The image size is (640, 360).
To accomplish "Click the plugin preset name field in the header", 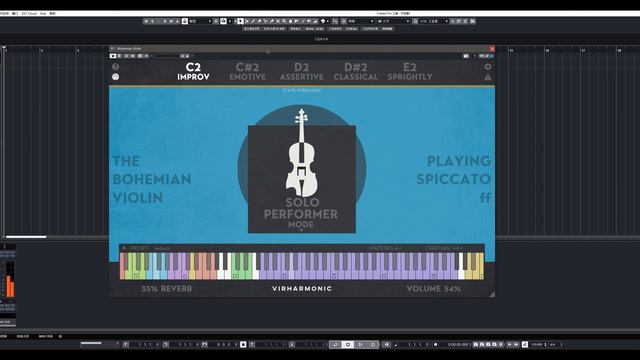I will pyautogui.click(x=166, y=56).
